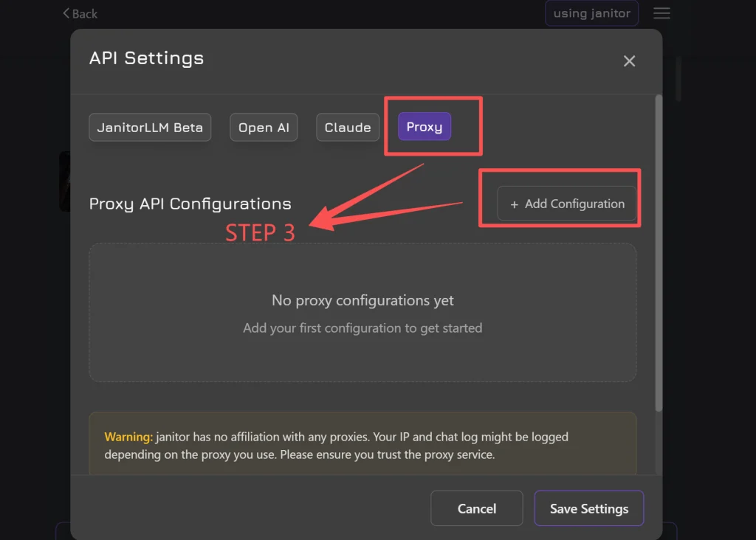The height and width of the screenshot is (540, 756).
Task: Click Back to leave this page
Action: [79, 13]
